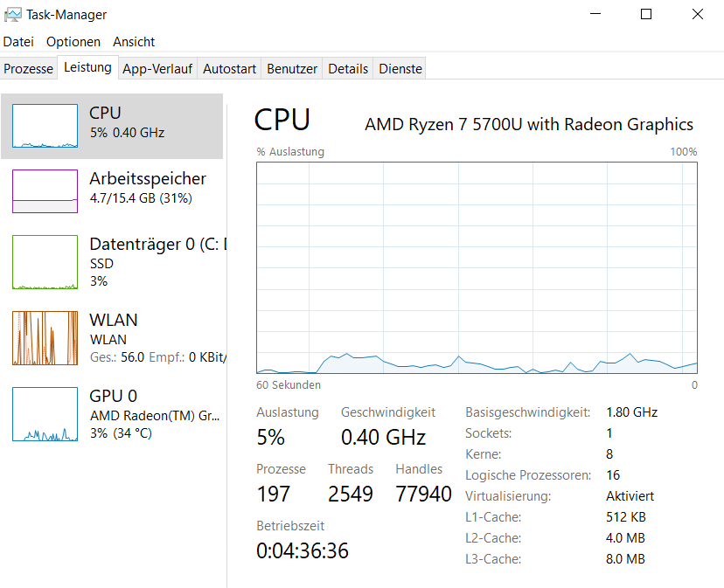Open the Datenträger 0 SSD graph thumbnail
Screen dimensions: 724x588
point(45,262)
